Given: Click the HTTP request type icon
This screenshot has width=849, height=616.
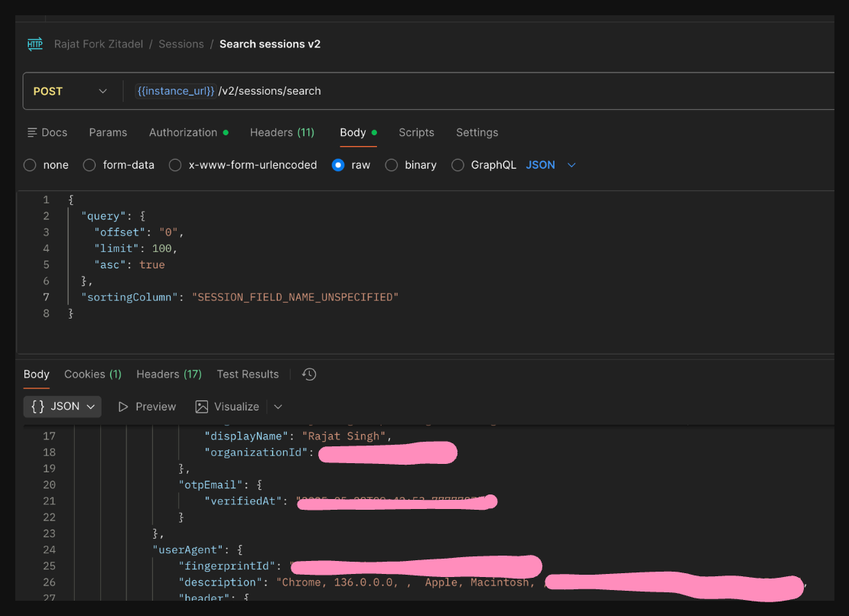Looking at the screenshot, I should (x=35, y=44).
